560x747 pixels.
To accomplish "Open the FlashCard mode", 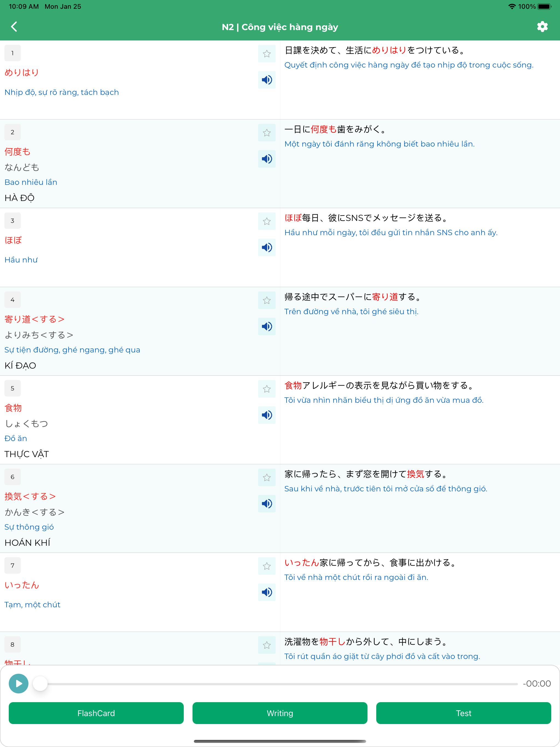I will click(x=96, y=713).
